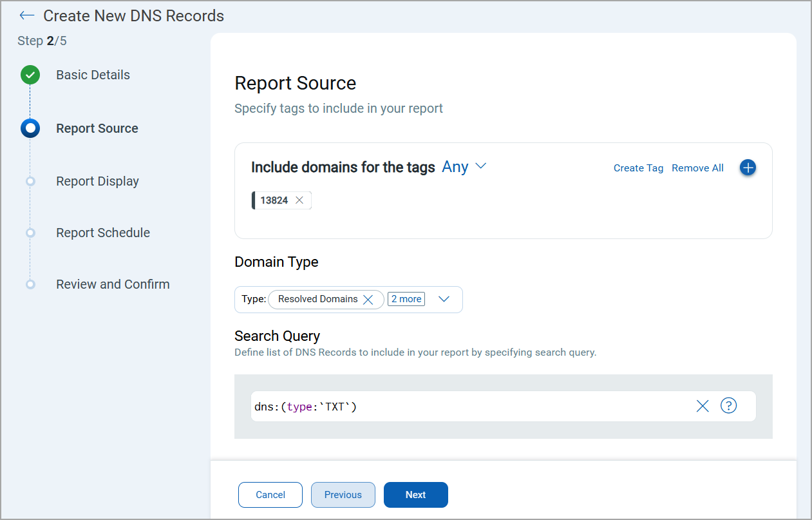Click the green Basic Details checkmark icon

[30, 75]
